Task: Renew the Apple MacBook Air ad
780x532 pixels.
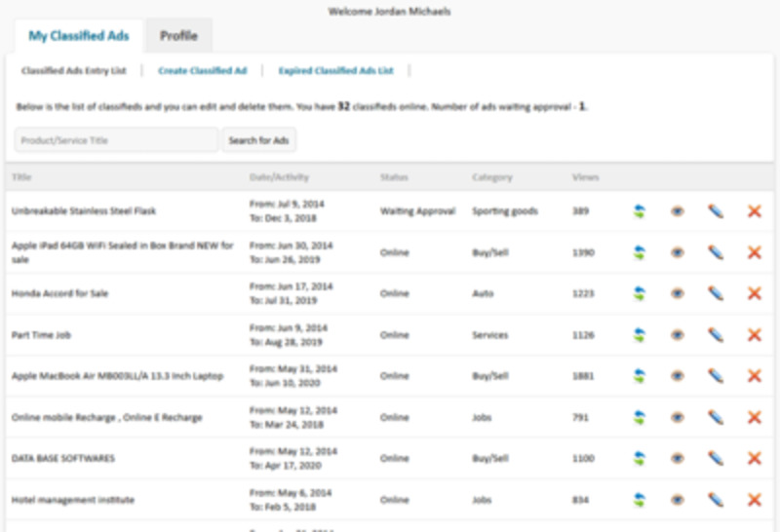Action: click(x=640, y=376)
